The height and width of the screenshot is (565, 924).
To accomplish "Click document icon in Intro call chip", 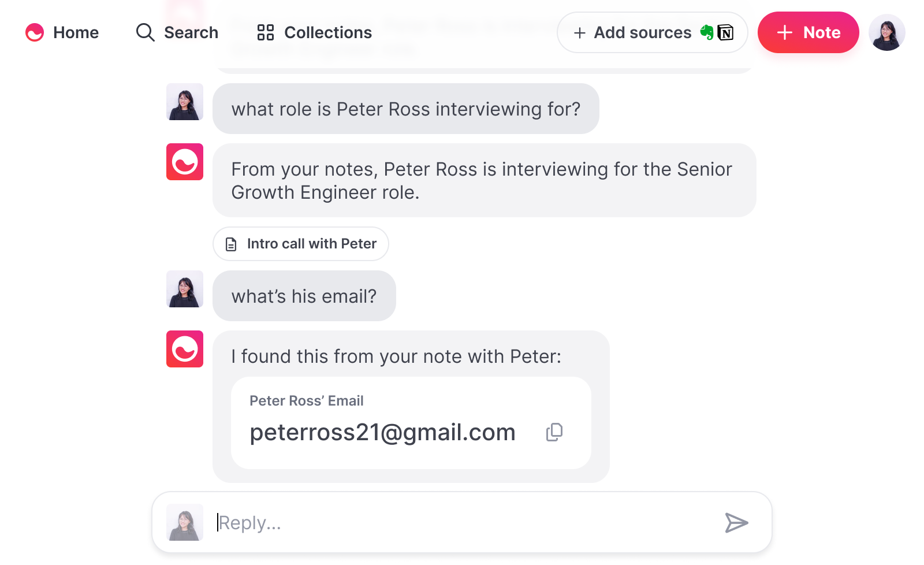I will 231,244.
